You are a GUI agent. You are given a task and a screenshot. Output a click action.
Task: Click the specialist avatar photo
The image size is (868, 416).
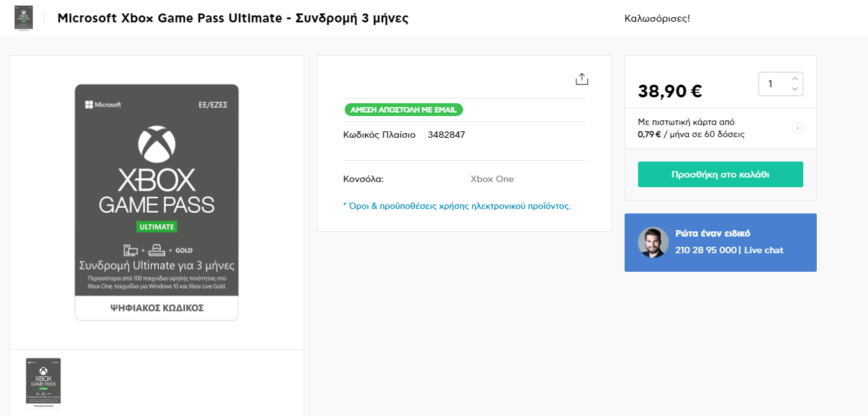653,242
